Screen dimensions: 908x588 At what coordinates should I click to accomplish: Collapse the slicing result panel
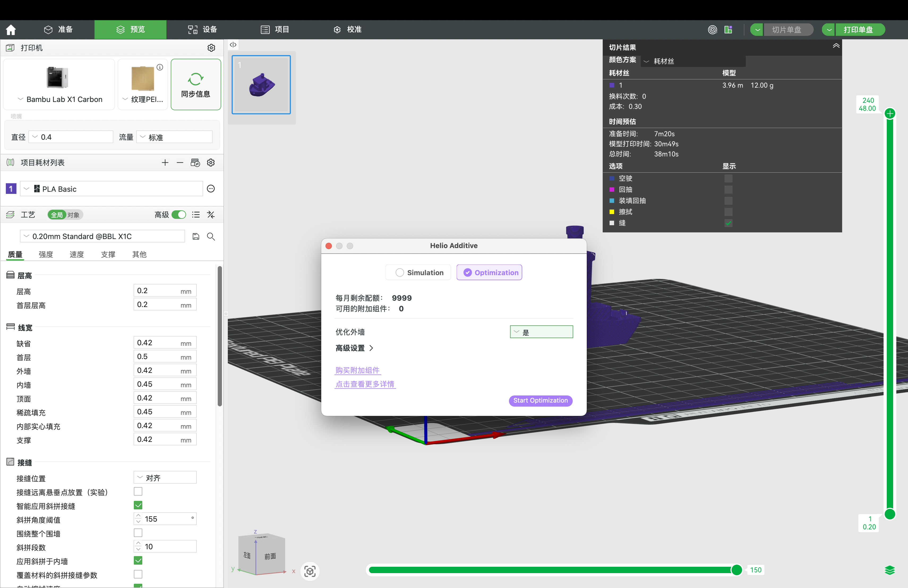836,46
